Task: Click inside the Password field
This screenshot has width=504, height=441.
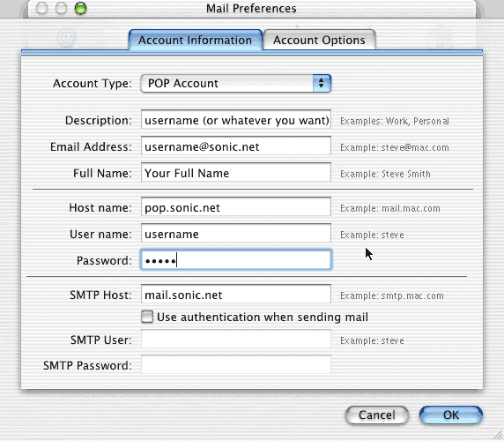Action: (236, 260)
